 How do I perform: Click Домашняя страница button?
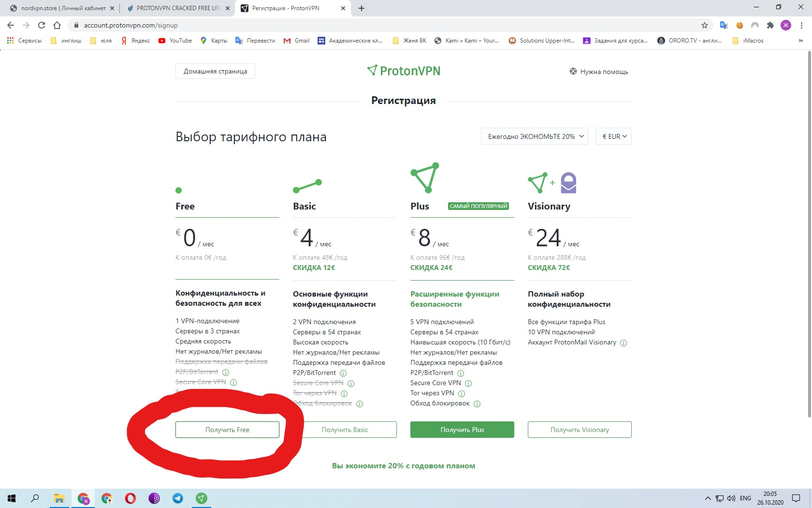pyautogui.click(x=215, y=71)
